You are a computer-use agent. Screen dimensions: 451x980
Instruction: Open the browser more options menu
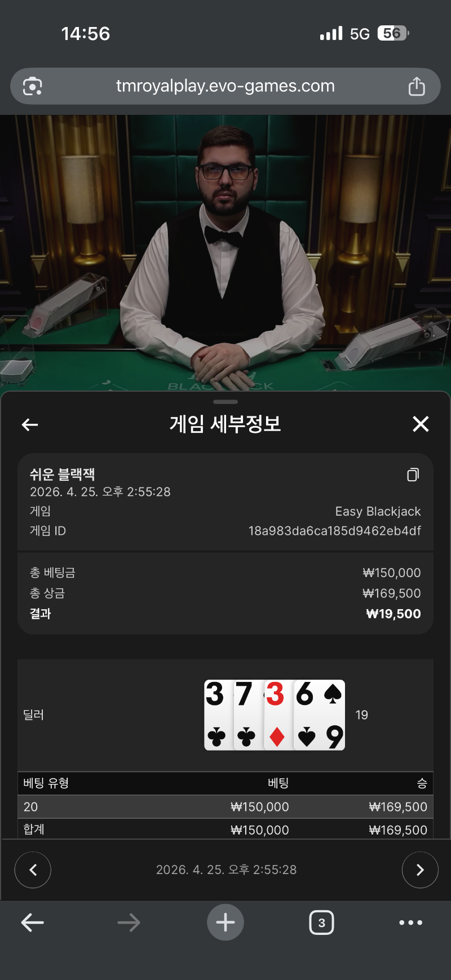pos(410,923)
